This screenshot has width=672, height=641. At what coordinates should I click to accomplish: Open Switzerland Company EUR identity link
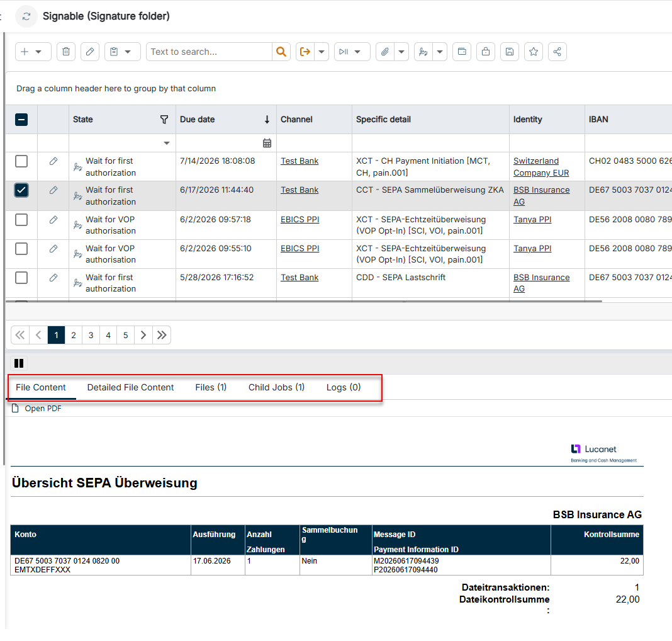pos(541,167)
